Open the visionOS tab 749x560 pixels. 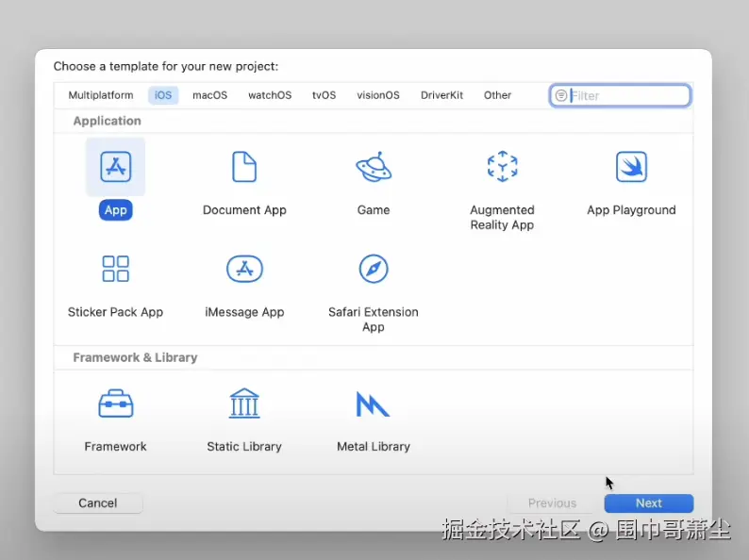click(x=378, y=95)
